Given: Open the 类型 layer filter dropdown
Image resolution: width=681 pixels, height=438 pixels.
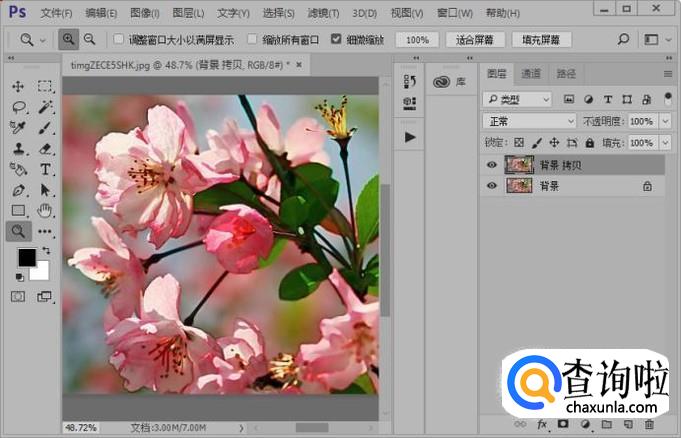Looking at the screenshot, I should point(516,99).
